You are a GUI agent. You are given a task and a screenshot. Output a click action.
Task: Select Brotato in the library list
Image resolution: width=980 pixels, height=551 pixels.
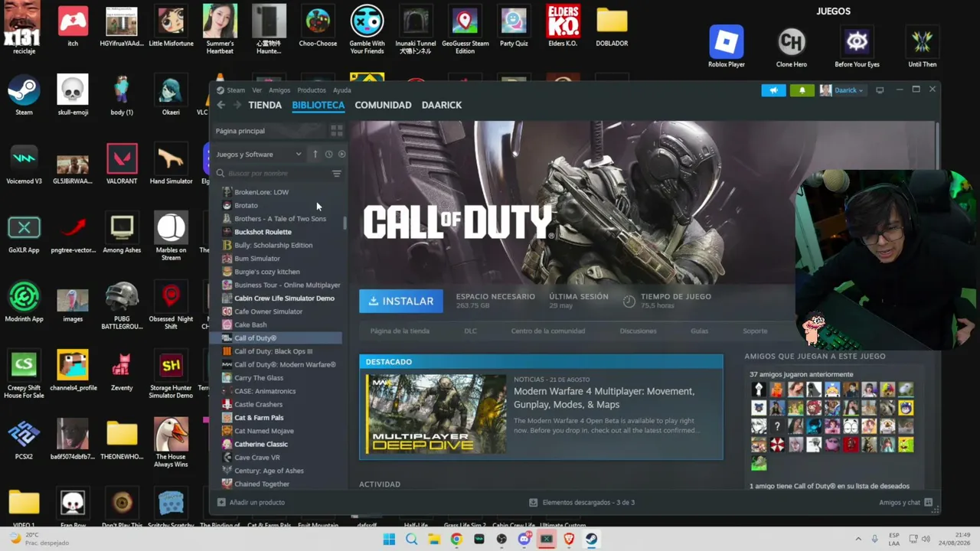[246, 205]
